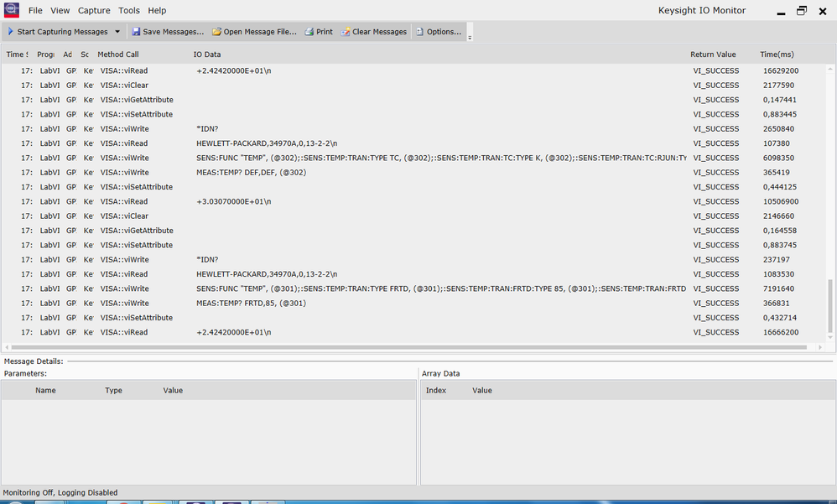Click the Save Messages floppy disk icon
Image resolution: width=837 pixels, height=504 pixels.
(x=136, y=32)
